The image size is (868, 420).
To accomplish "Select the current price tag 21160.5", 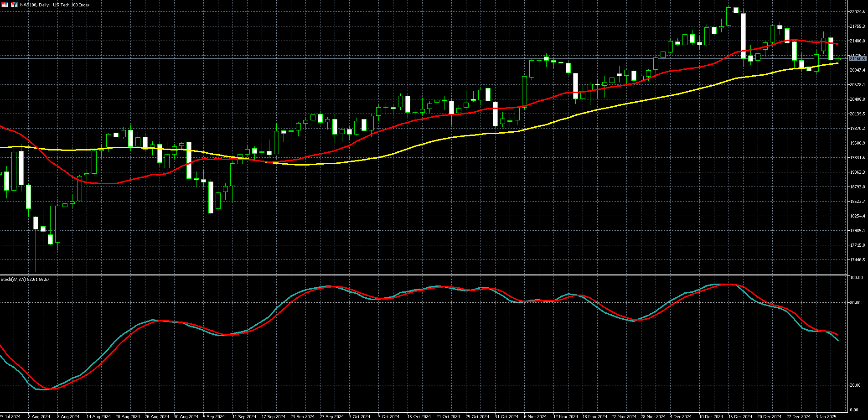I will (858, 59).
